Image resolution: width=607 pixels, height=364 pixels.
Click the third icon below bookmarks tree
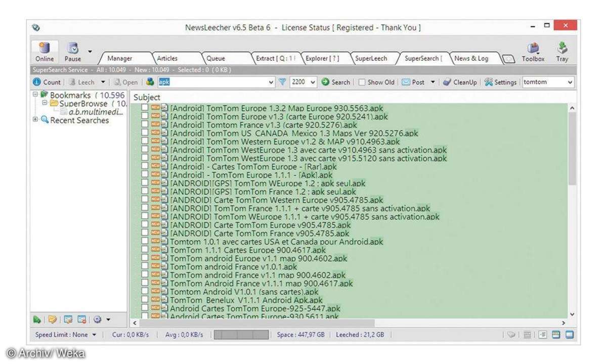click(68, 320)
